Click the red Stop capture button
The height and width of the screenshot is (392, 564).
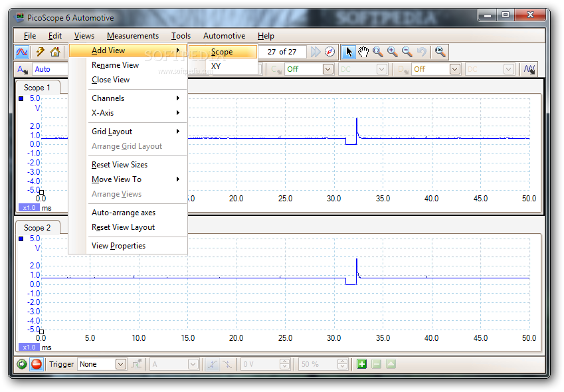[x=37, y=364]
